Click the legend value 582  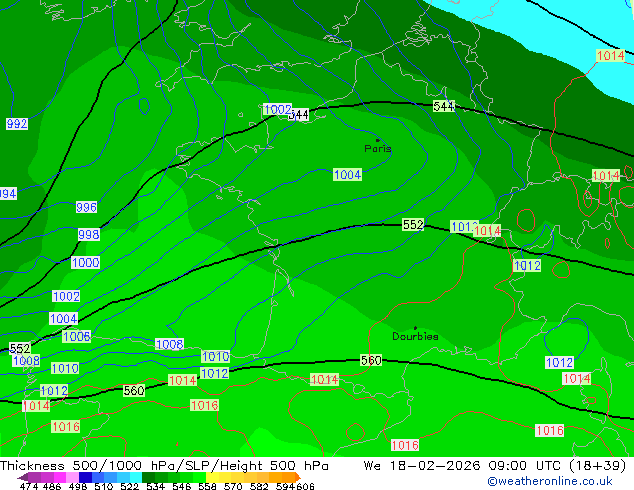click(259, 486)
